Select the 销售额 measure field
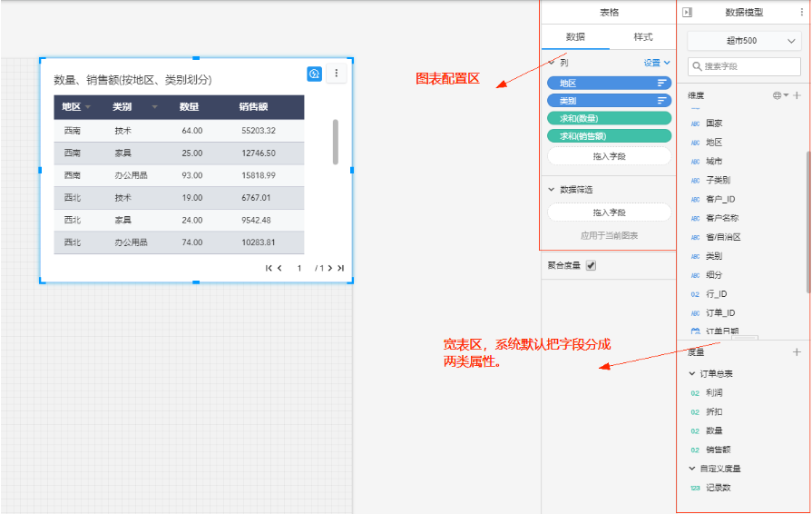The width and height of the screenshot is (812, 514). point(719,450)
